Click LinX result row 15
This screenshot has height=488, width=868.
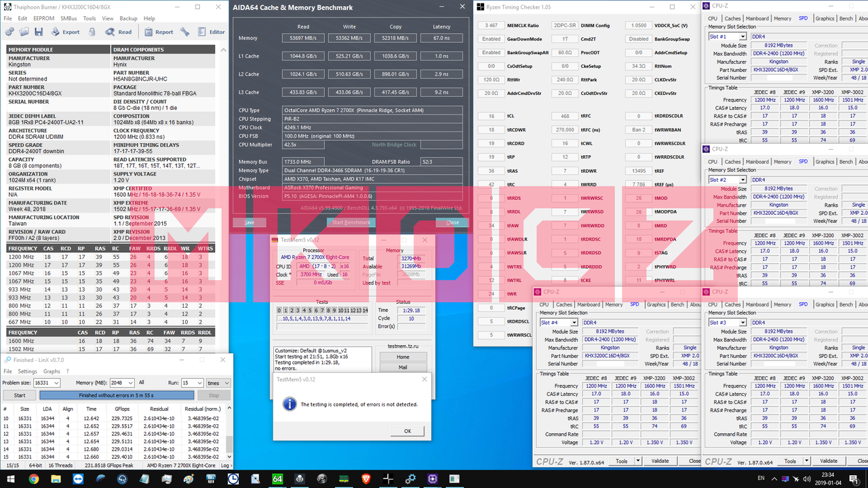114,457
